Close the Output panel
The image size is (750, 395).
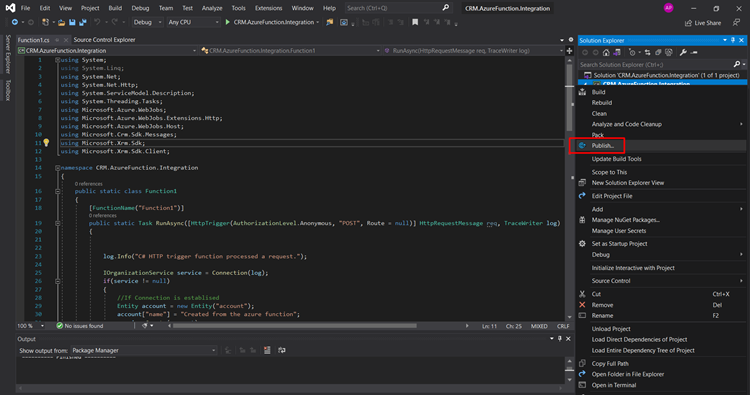point(568,339)
